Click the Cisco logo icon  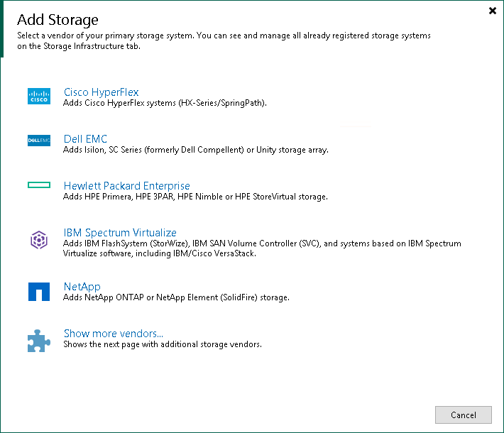pos(39,97)
